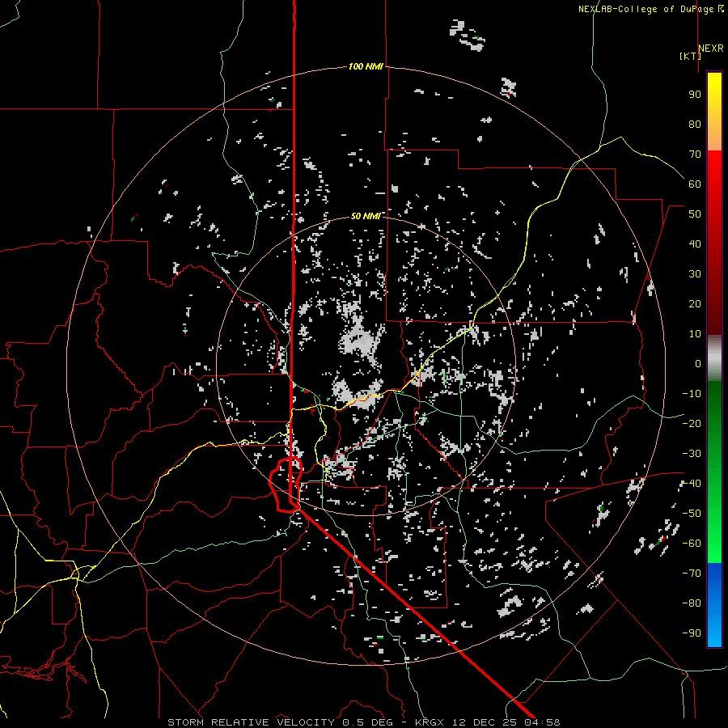Screen dimensions: 728x728
Task: Click the -30 value on velocity scale
Action: (692, 454)
